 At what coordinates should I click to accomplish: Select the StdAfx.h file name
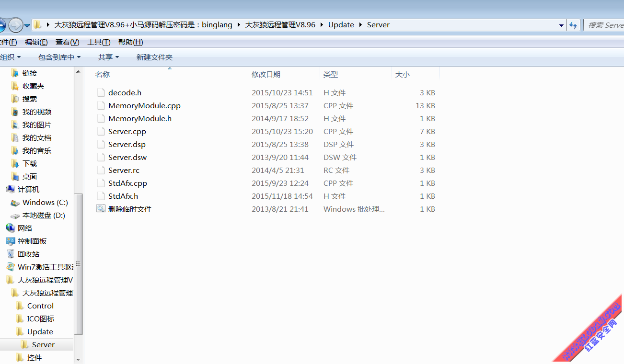pyautogui.click(x=123, y=196)
